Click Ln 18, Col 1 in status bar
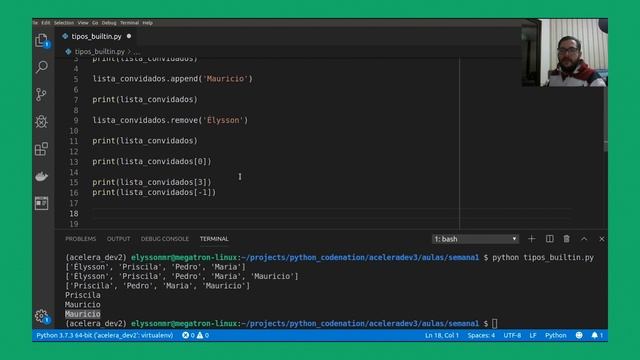 coord(442,335)
